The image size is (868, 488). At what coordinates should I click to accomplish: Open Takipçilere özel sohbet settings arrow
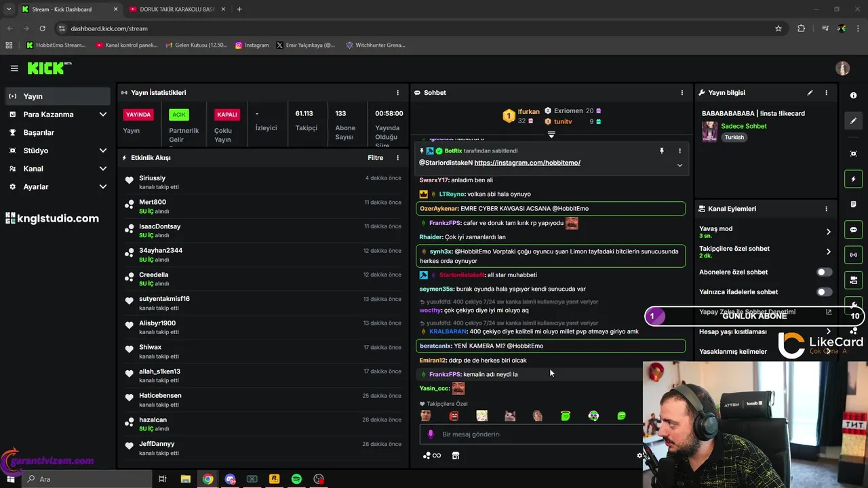pyautogui.click(x=828, y=251)
